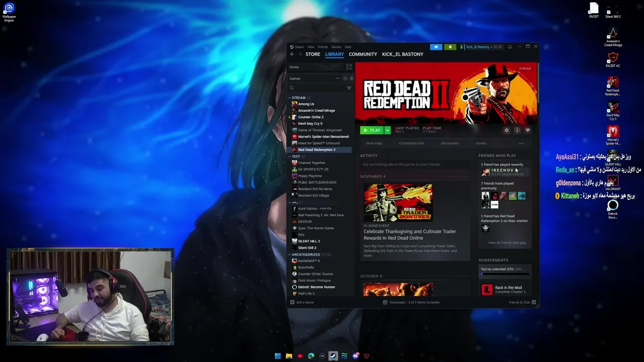Click the Home button in library sidebar
The image size is (644, 362).
(317, 67)
